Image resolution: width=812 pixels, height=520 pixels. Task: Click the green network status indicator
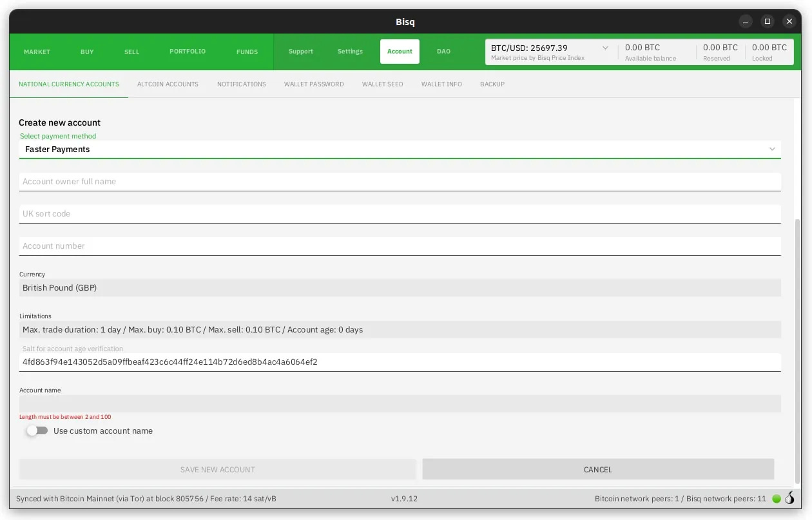pos(777,499)
